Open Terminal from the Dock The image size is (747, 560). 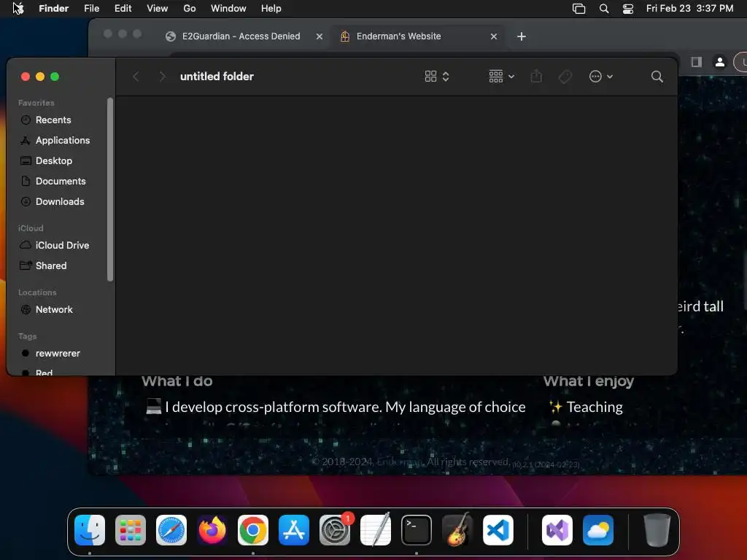(417, 530)
